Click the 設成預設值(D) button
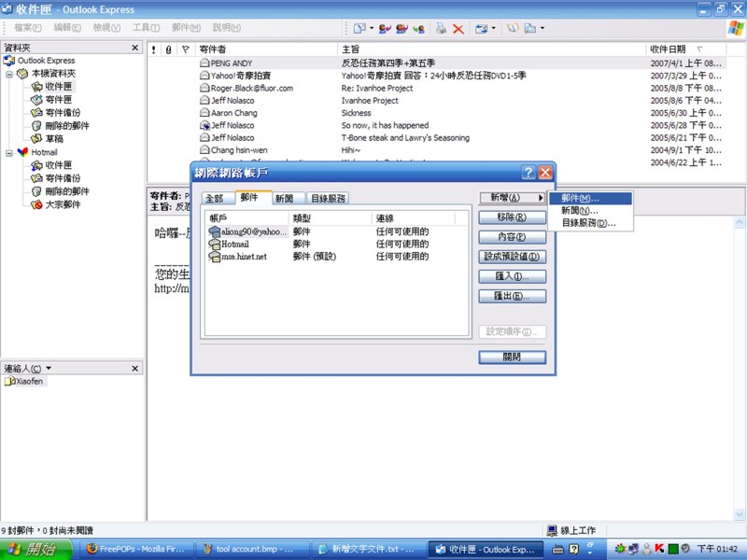This screenshot has height=560, width=747. click(x=512, y=257)
